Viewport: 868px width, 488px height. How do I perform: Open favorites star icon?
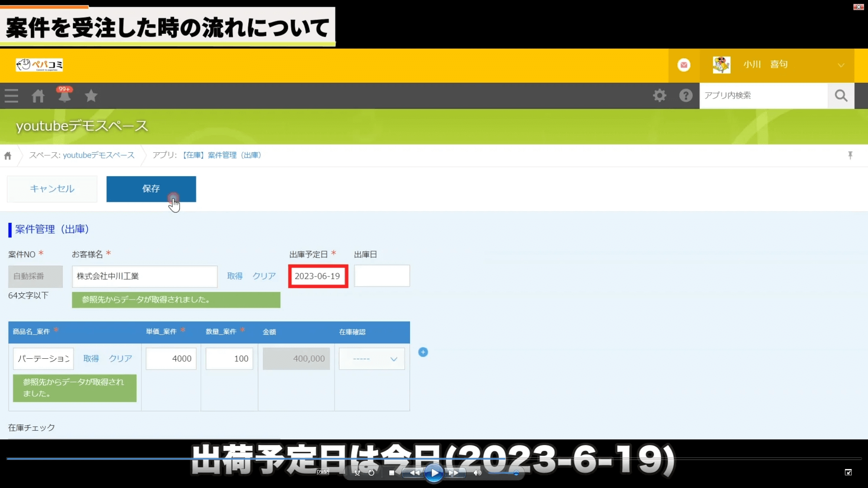(x=91, y=96)
